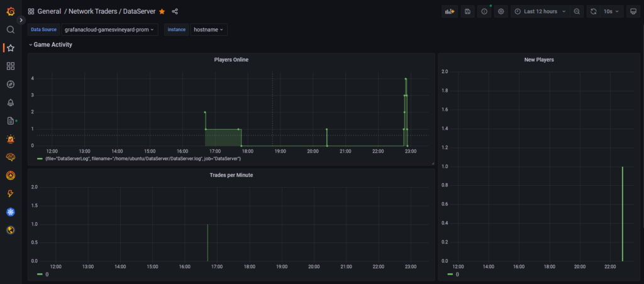Save the dashboard with the disk icon
This screenshot has height=284, width=644.
[x=467, y=11]
